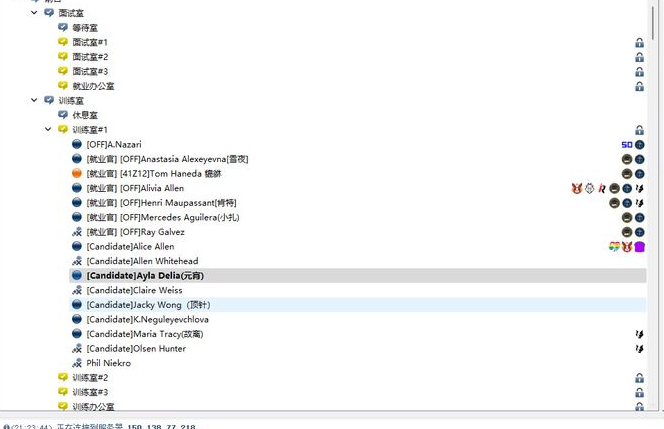This screenshot has width=664, height=429.
Task: Click the purple badge icon on Alice Allen
Action: 639,247
